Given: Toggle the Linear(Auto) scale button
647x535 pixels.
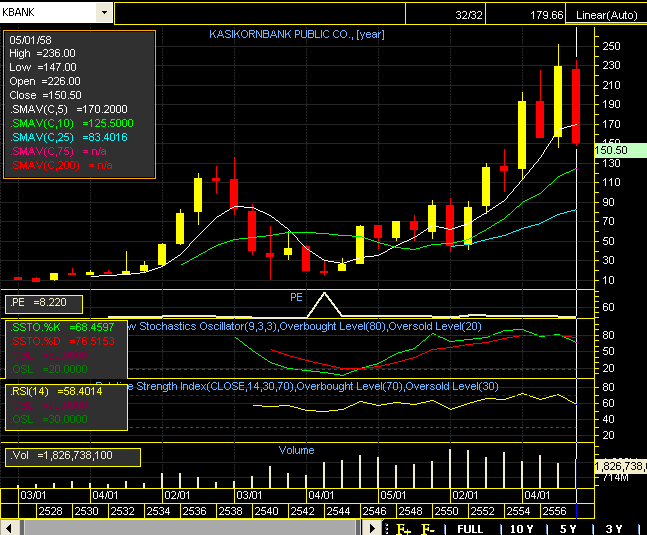Looking at the screenshot, I should pos(606,15).
